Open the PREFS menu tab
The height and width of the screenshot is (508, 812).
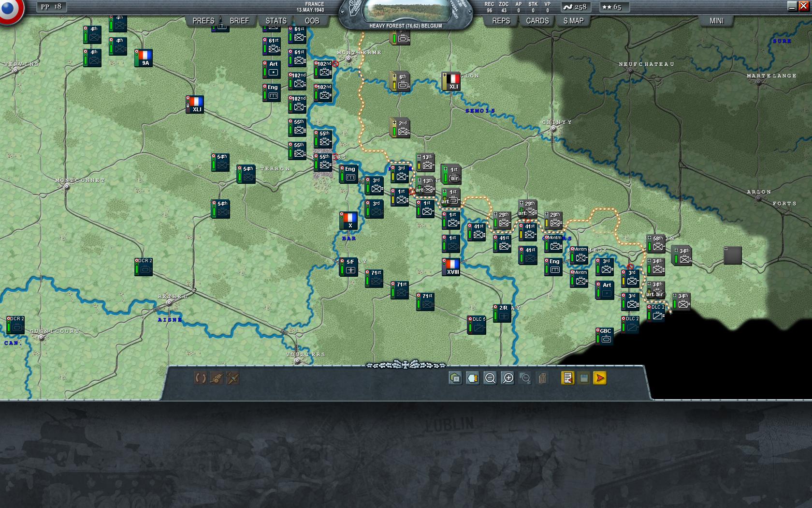pos(203,21)
